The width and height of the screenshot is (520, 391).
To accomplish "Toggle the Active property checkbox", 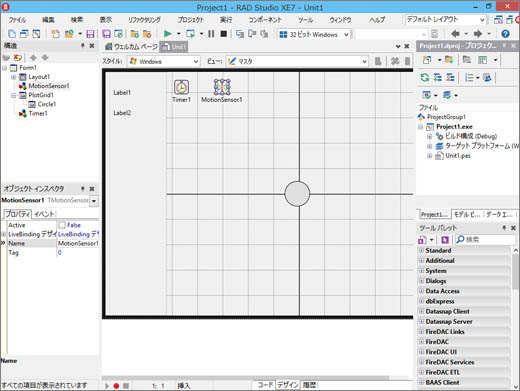I will pos(62,225).
